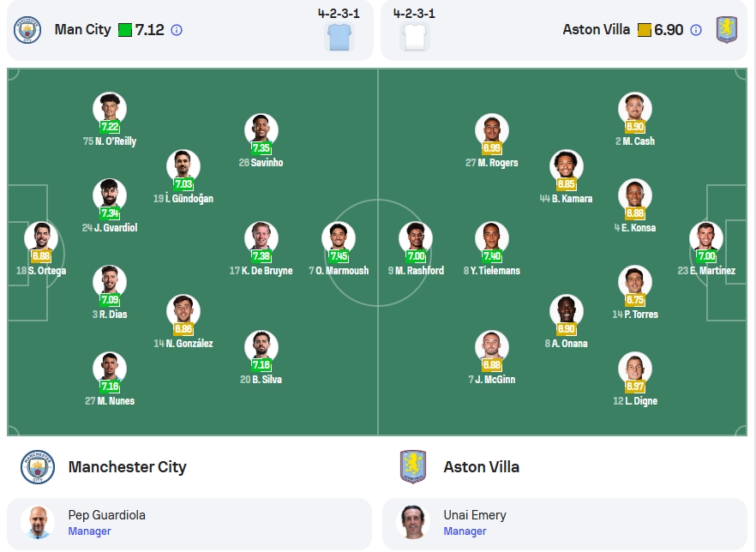Select the light blue Man City kit icon
The height and width of the screenshot is (552, 756).
(339, 36)
